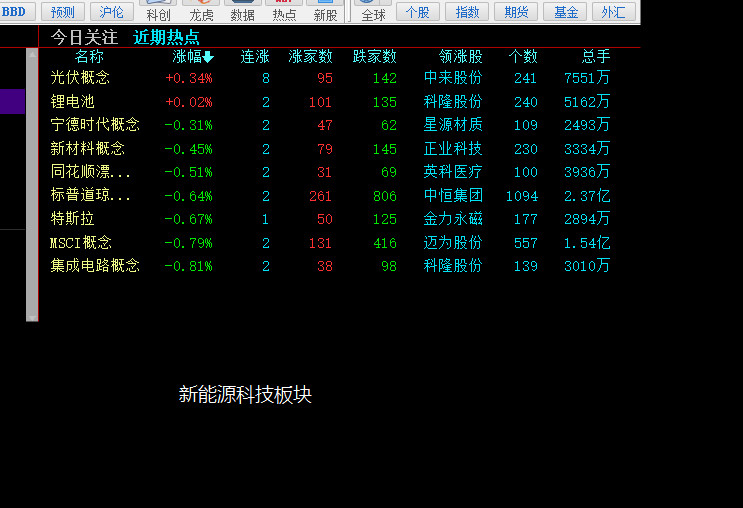Viewport: 743px width, 508px height.
Task: Switch to the 近期热点 tab
Action: pos(166,37)
